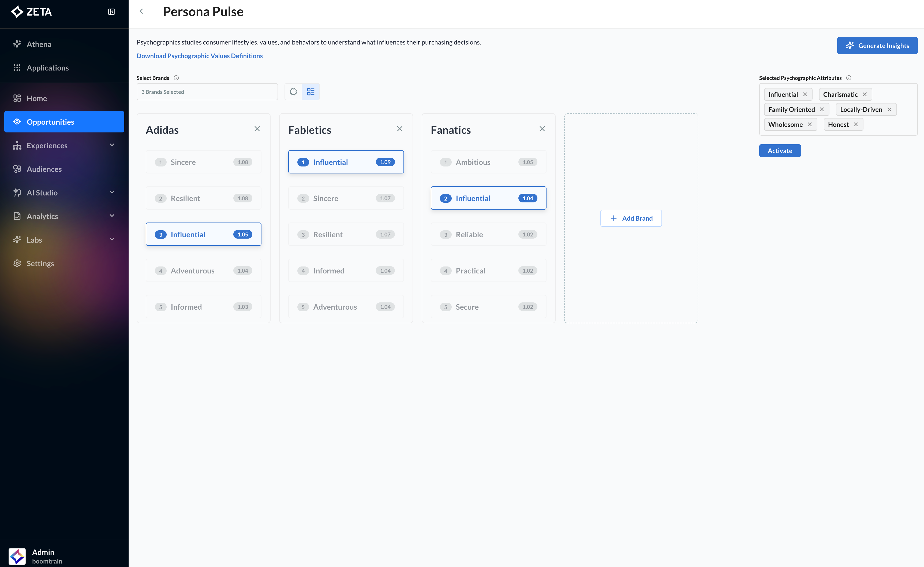This screenshot has height=567, width=924.
Task: Deselect Fabletics Influential attribute
Action: 346,162
